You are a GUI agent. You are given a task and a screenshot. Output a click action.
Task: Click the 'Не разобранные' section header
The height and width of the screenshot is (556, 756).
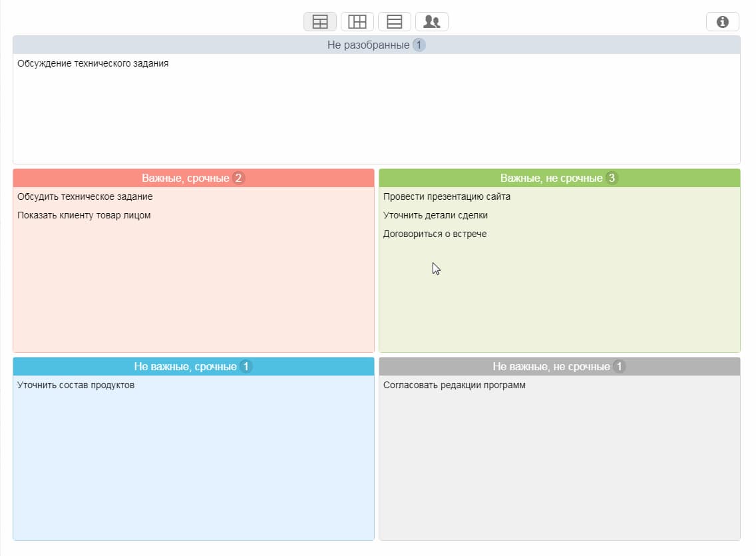[x=368, y=45]
